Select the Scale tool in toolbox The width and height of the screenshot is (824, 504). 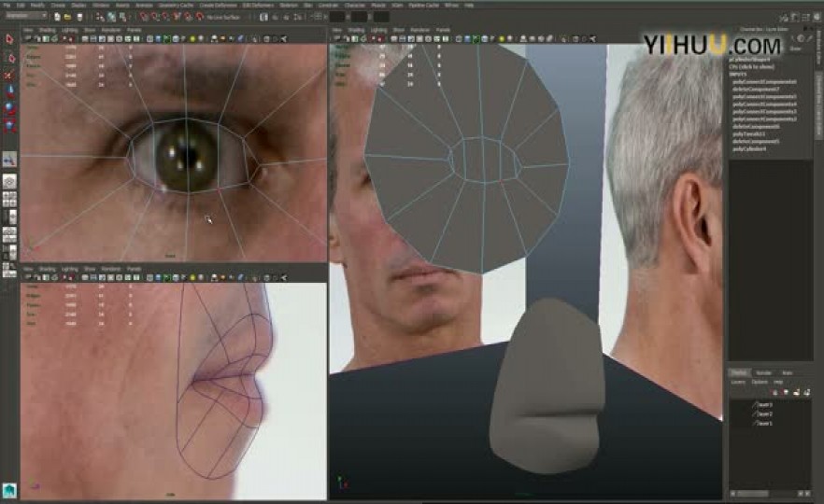tap(9, 125)
